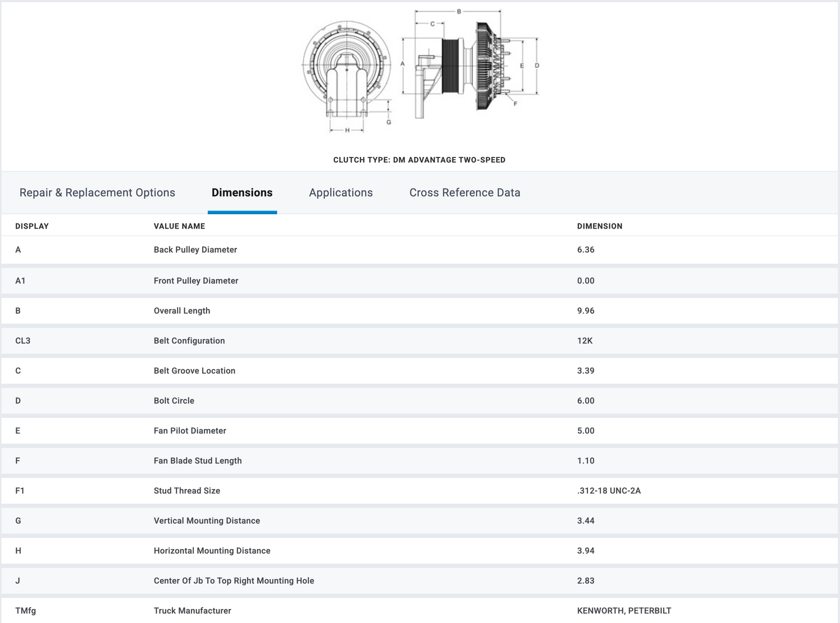This screenshot has height=623, width=840.
Task: Click the side-view clutch diagram
Action: click(470, 67)
